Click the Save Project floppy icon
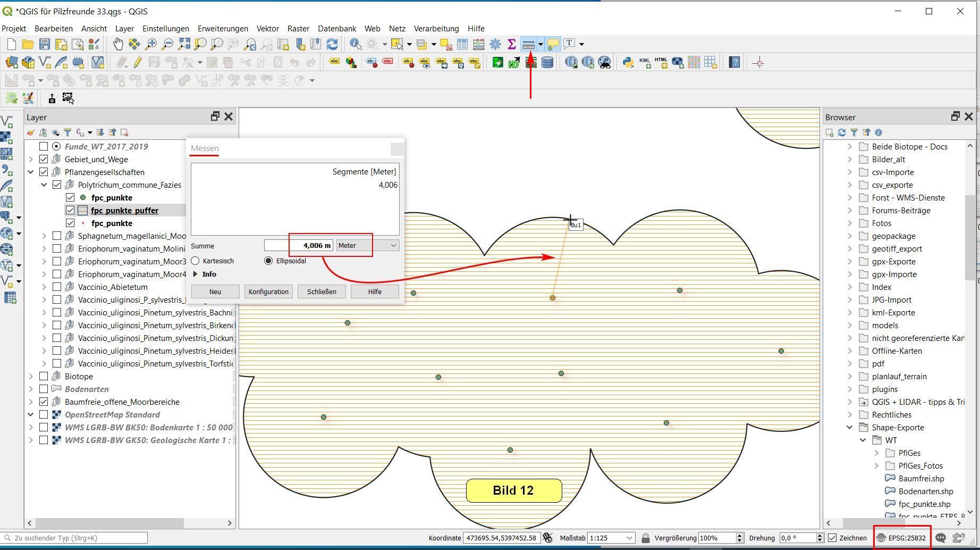Viewport: 980px width, 550px height. pos(45,44)
